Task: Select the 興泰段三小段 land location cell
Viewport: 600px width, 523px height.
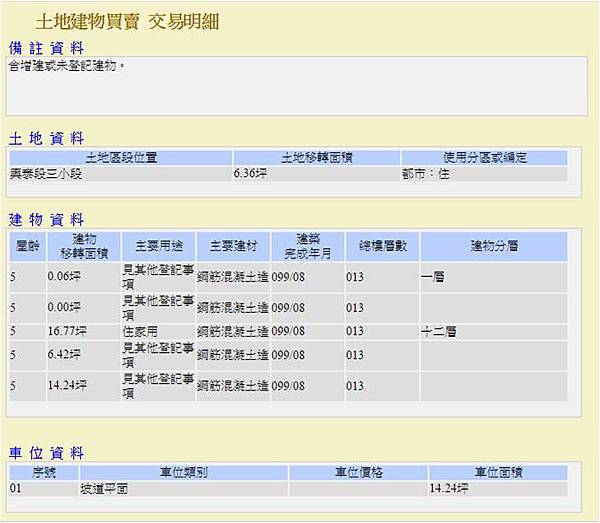Action: 121,174
